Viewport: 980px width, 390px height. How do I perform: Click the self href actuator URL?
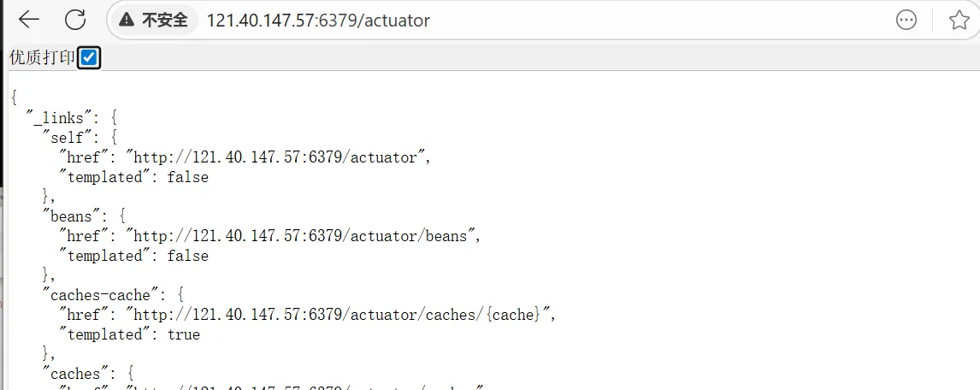point(275,157)
